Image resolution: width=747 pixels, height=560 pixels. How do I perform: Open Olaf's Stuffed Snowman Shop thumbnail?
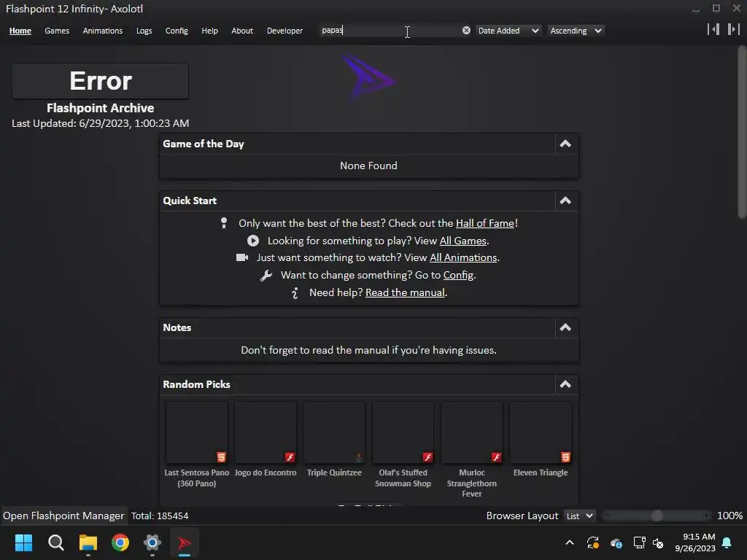(x=403, y=432)
